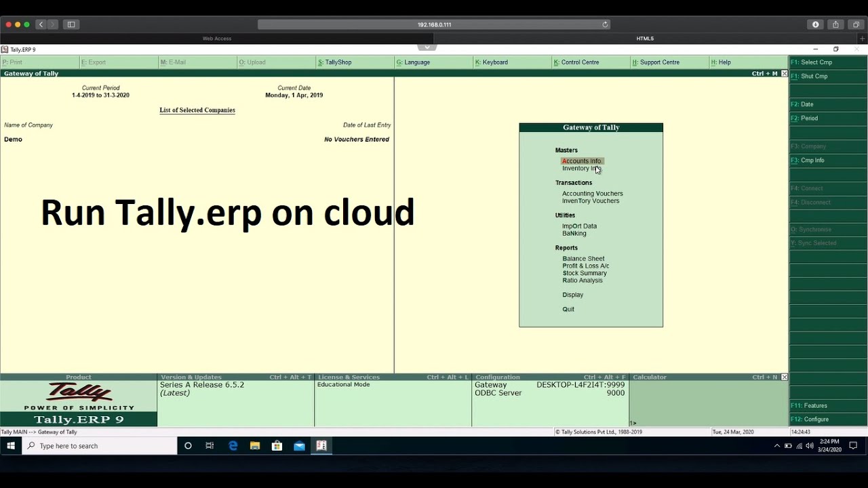Image resolution: width=868 pixels, height=488 pixels.
Task: Switch to the HTML5 tab
Action: [x=645, y=39]
